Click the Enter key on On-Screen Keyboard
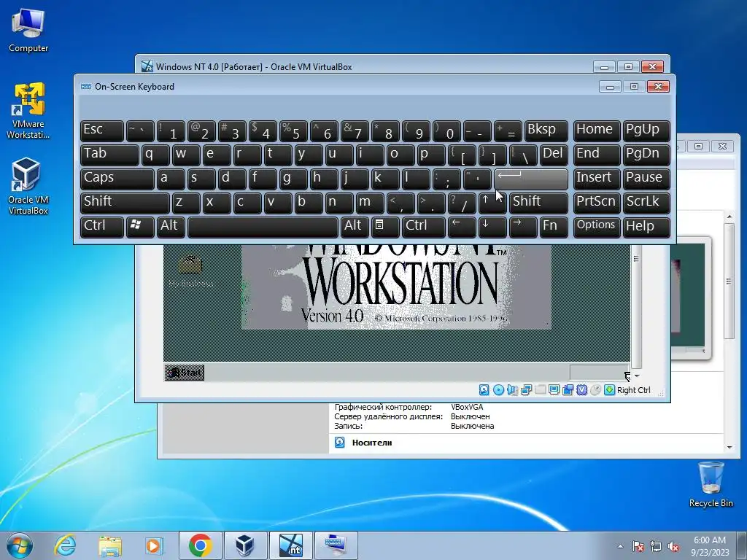The image size is (747, 560). coord(531,179)
